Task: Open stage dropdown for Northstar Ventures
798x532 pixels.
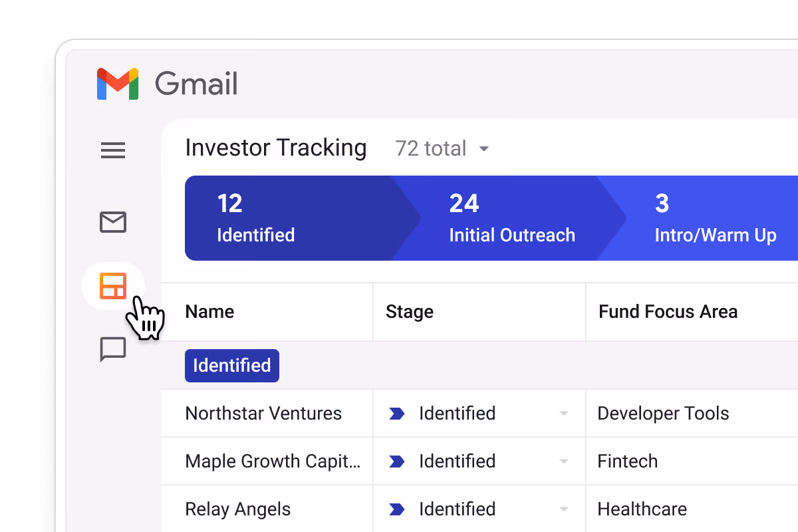Action: (x=564, y=414)
